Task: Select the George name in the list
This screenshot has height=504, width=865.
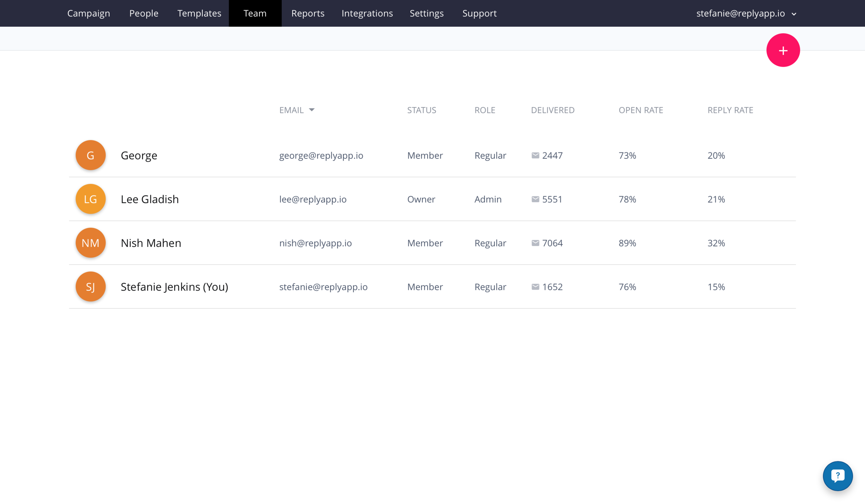Action: tap(139, 156)
